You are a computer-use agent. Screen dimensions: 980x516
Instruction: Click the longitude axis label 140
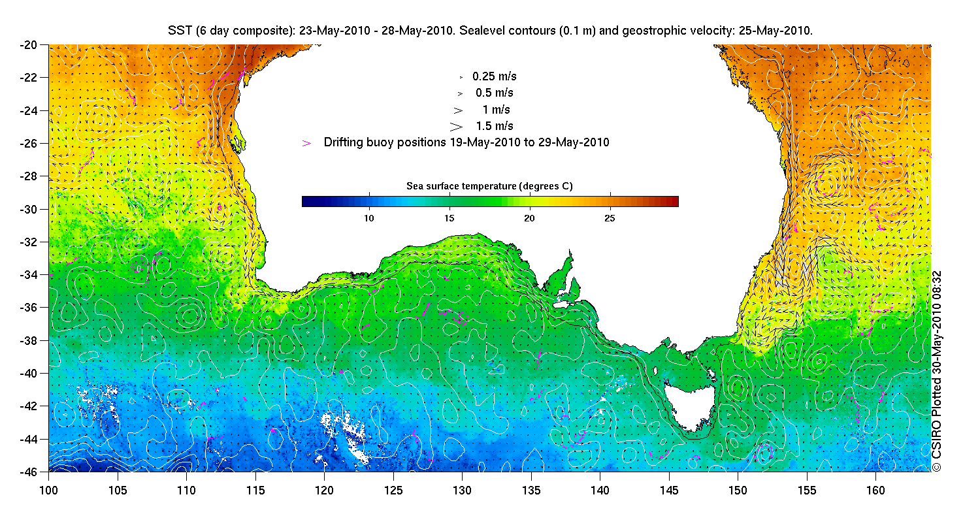coord(600,489)
